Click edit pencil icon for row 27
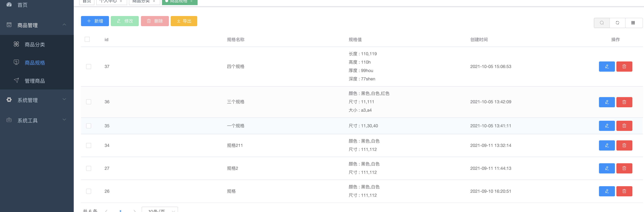 [x=607, y=168]
